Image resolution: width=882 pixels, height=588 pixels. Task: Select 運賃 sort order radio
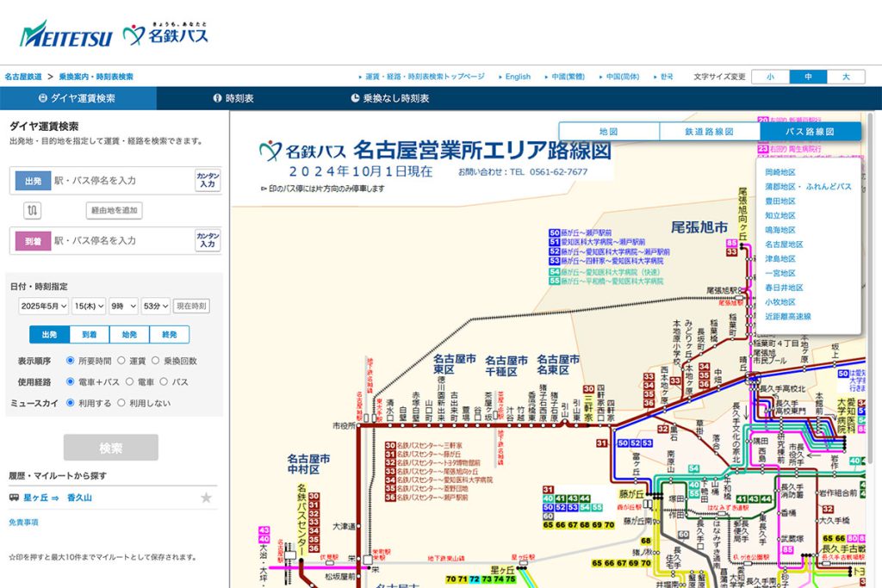pyautogui.click(x=121, y=361)
